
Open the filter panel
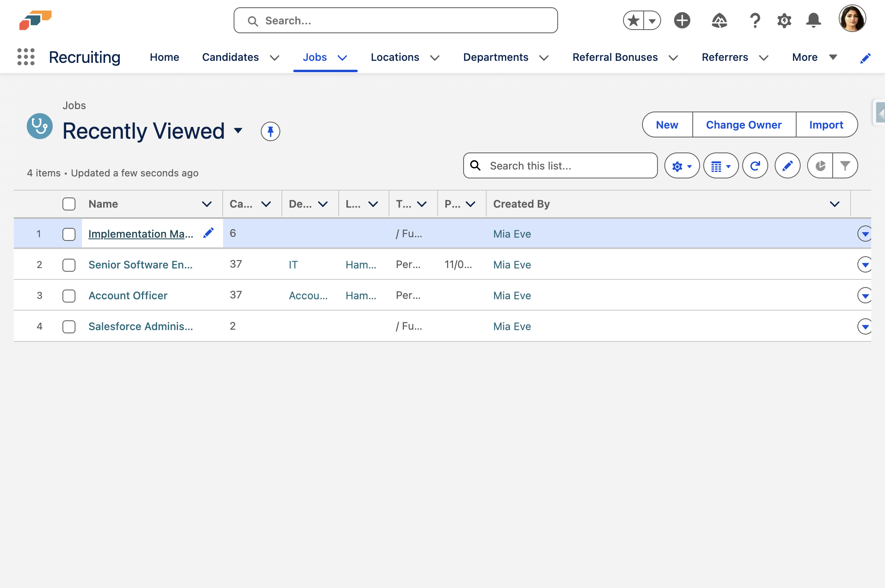coord(845,165)
